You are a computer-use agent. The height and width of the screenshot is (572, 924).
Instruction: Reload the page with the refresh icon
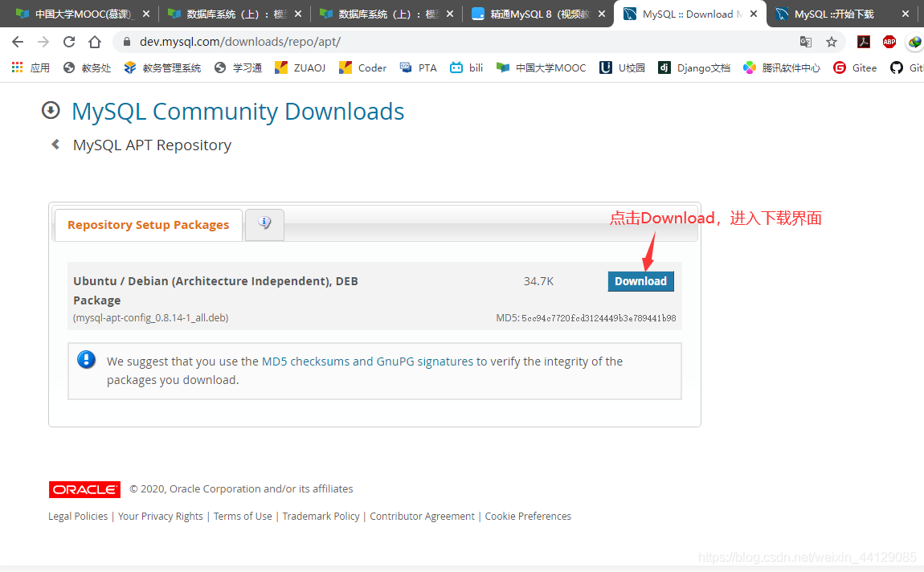[69, 42]
